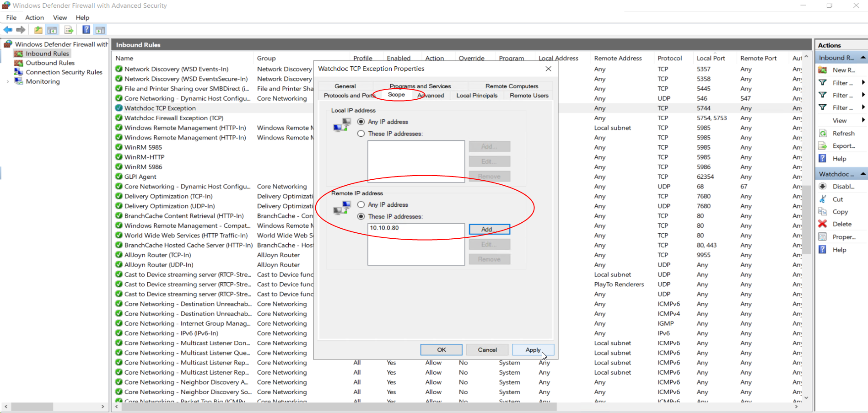Click the first Filter funnel action
This screenshot has width=868, height=413.
click(822, 83)
